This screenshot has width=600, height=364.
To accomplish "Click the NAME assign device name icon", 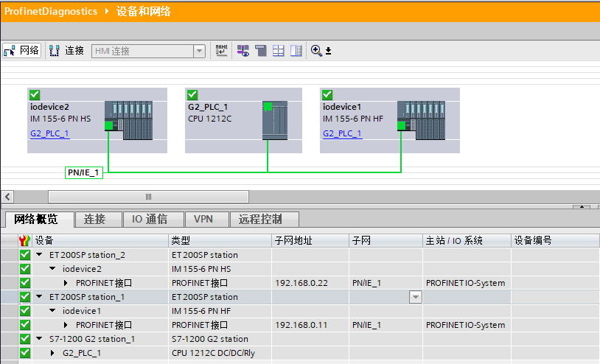I will 222,51.
